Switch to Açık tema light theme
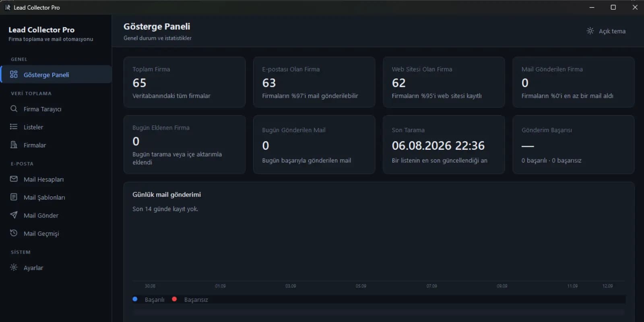Viewport: 644px width, 322px height. pos(606,31)
